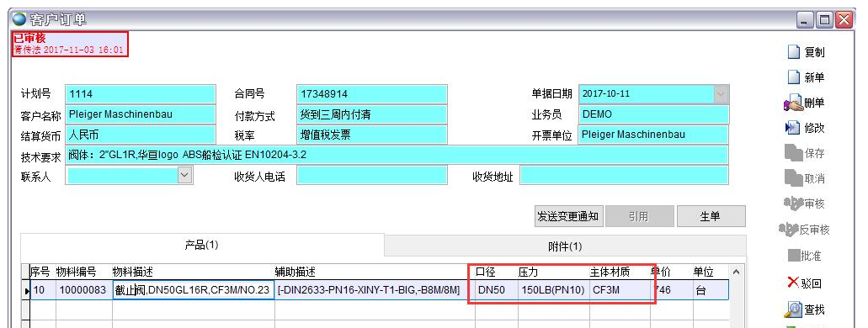Click the 结算货币 field 人民币
This screenshot has width=868, height=328.
pos(140,135)
